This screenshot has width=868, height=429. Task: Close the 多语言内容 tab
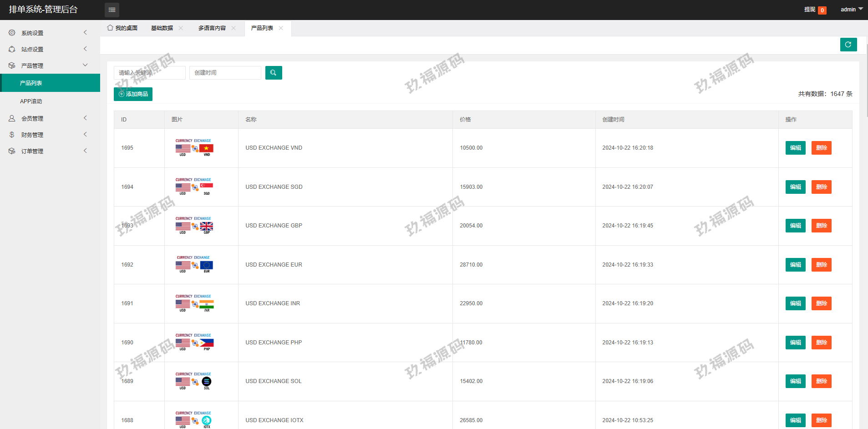click(x=233, y=28)
